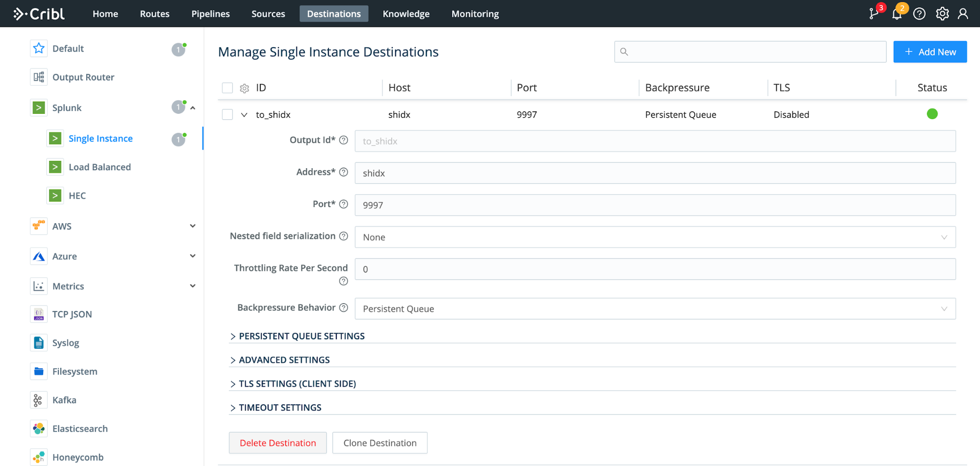Click Kafka icon in sidebar
Viewport: 980px width, 466px height.
[39, 400]
